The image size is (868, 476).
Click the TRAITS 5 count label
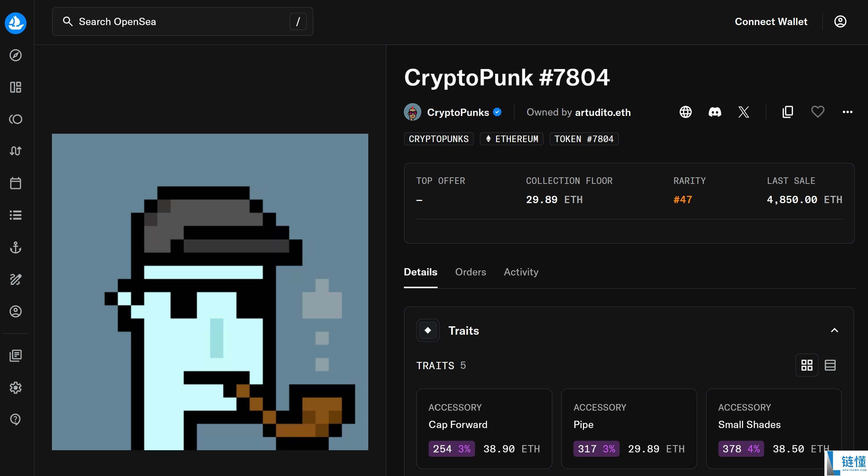[441, 365]
